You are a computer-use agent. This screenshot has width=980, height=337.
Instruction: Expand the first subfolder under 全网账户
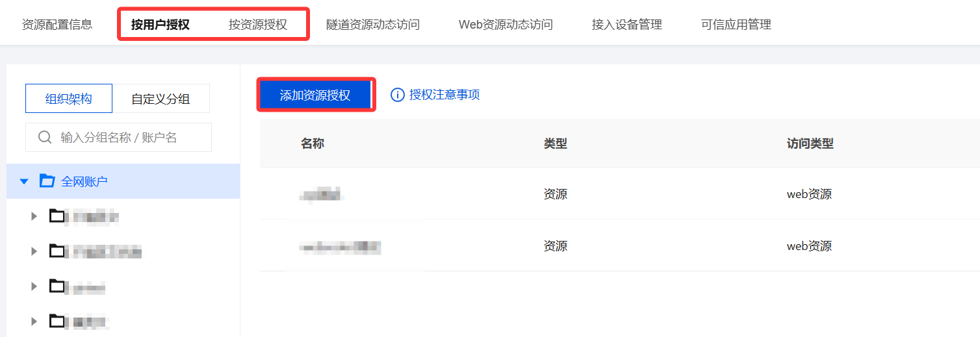[x=34, y=216]
